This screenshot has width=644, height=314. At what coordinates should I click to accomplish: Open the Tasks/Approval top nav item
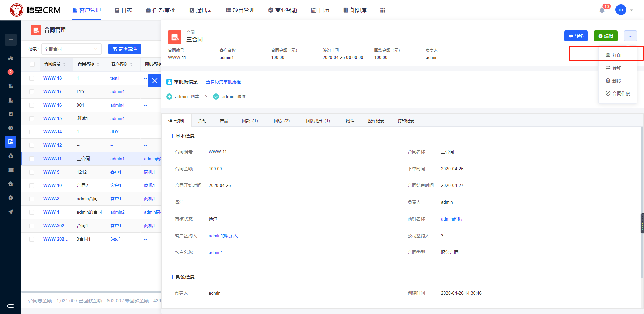160,10
